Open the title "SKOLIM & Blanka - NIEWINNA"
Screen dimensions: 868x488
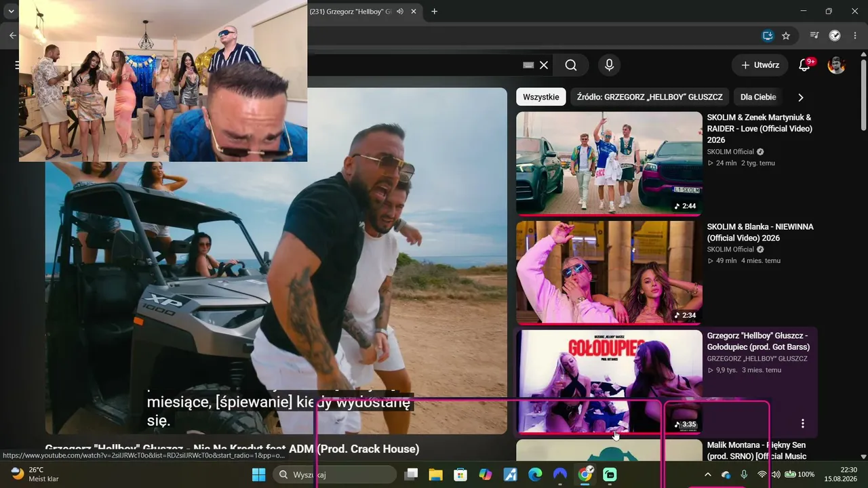[x=760, y=232]
